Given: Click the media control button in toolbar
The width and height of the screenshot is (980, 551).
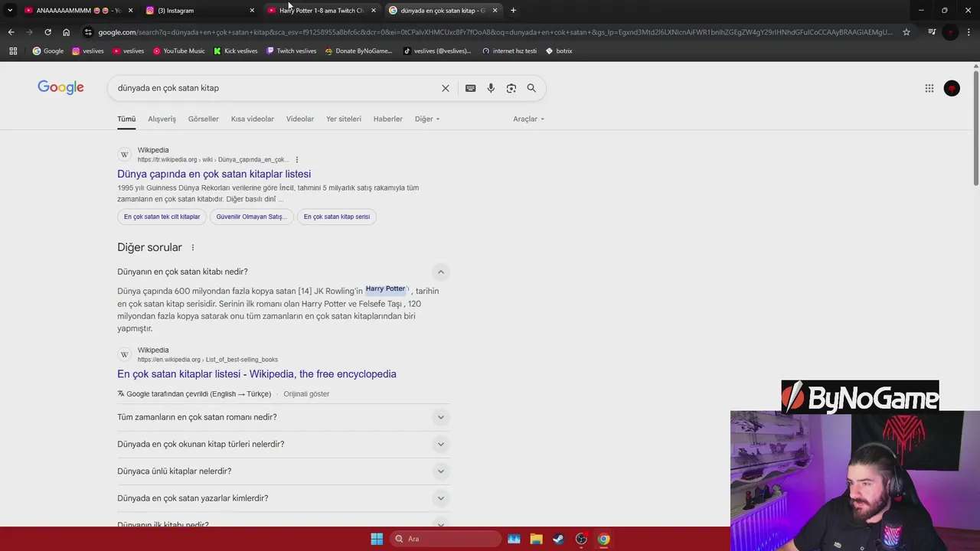Looking at the screenshot, I should click(932, 32).
